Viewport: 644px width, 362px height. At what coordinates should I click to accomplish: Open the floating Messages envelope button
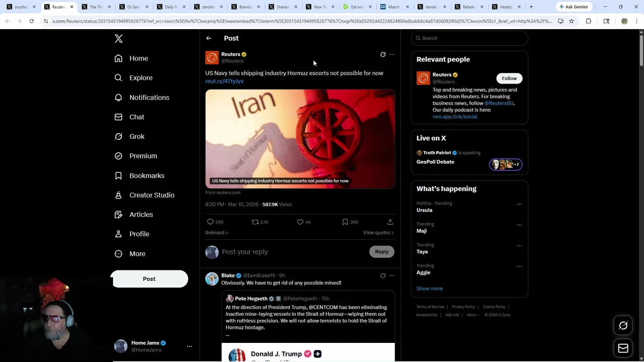tap(623, 348)
